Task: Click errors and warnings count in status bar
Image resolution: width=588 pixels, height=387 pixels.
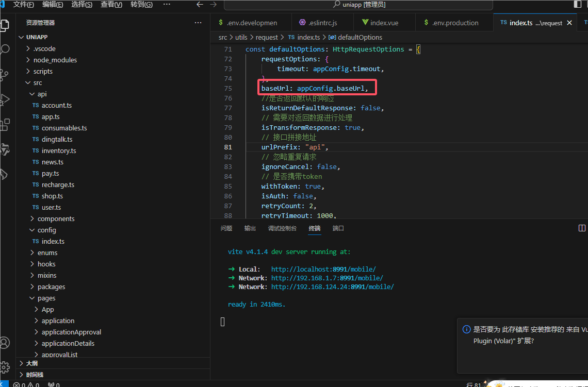Action: [x=26, y=384]
